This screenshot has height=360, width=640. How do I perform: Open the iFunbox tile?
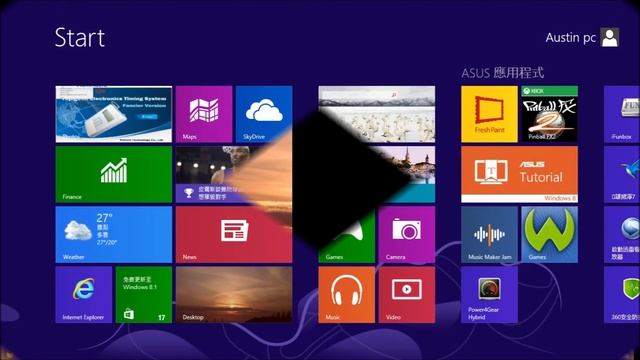pos(622,114)
